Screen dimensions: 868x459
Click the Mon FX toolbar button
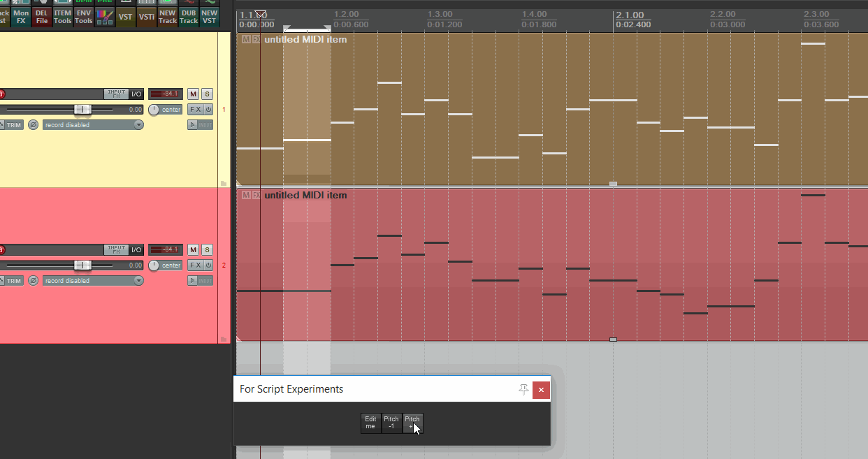point(21,16)
